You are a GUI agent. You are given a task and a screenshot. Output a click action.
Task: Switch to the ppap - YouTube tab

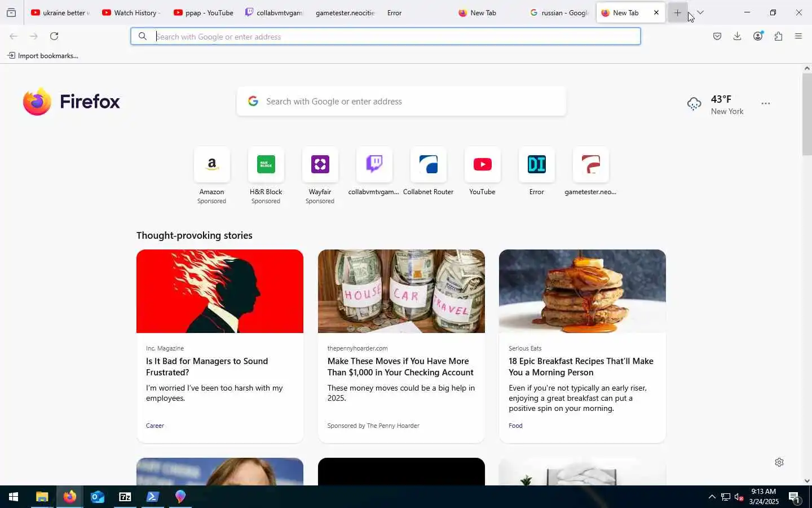203,12
